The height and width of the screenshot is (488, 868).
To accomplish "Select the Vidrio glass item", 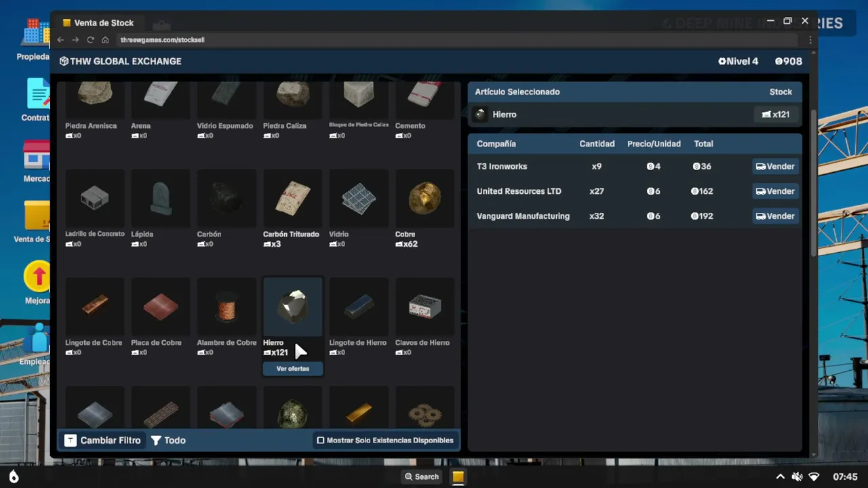I will (x=359, y=199).
